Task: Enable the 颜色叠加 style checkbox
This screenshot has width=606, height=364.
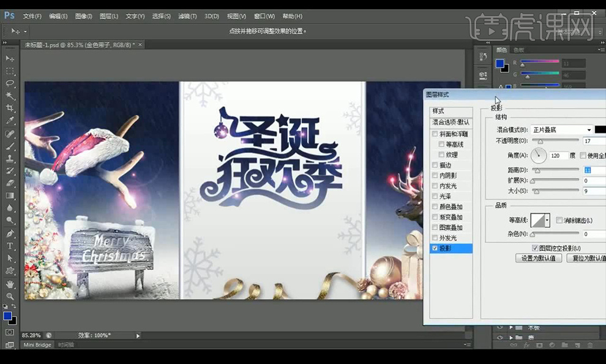Action: click(x=435, y=207)
